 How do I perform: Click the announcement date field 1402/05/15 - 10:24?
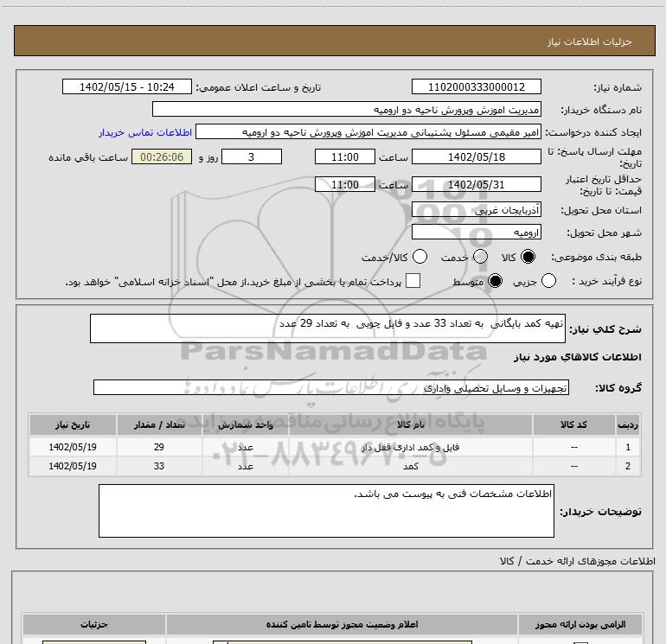[x=127, y=87]
